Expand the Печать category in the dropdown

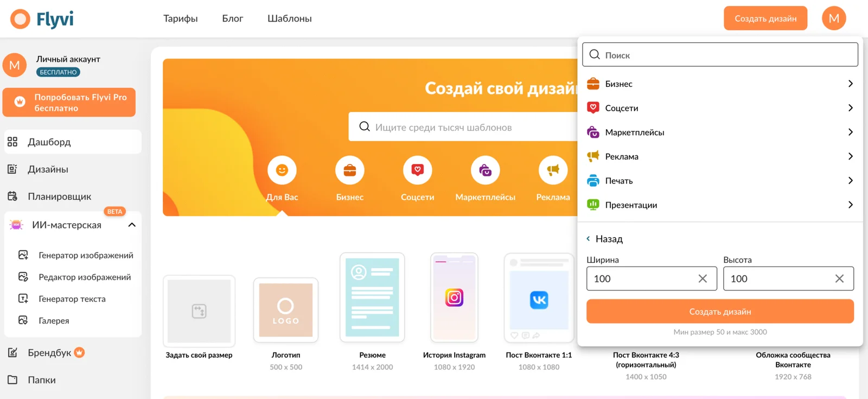coord(850,180)
